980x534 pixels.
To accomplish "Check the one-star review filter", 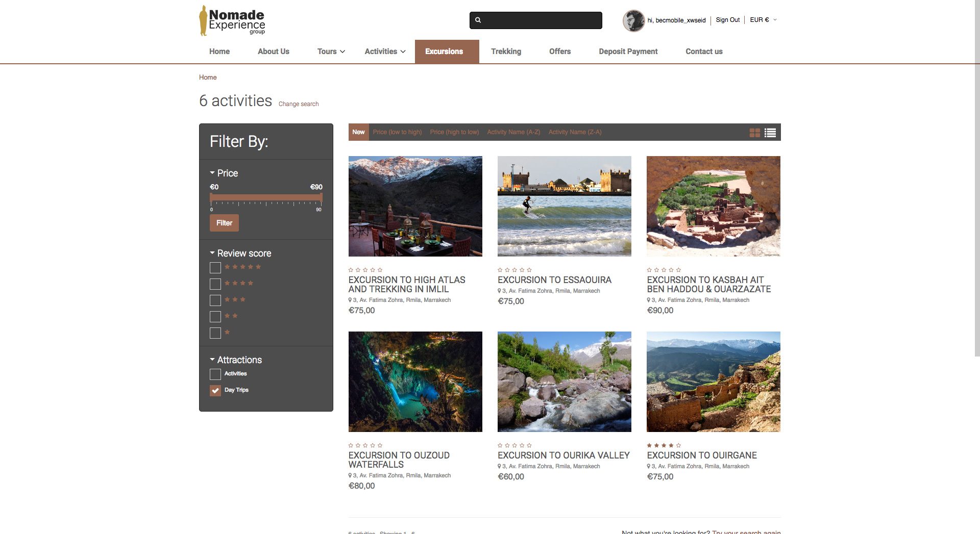I will click(215, 333).
